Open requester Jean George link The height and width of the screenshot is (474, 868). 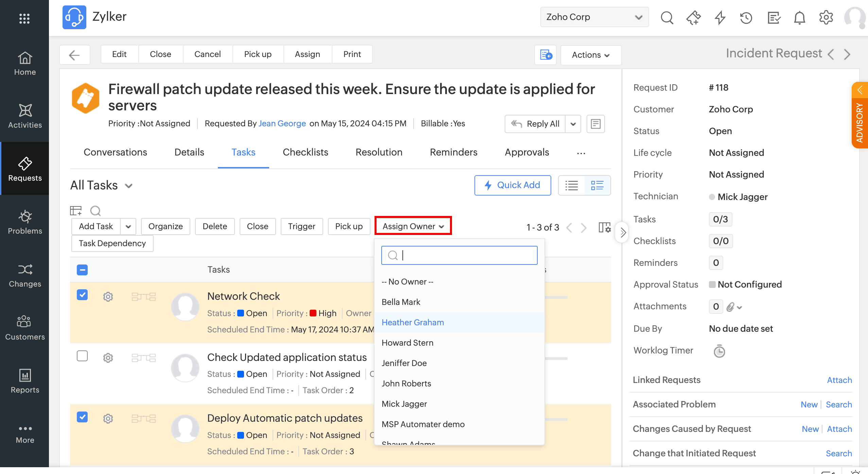[282, 124]
